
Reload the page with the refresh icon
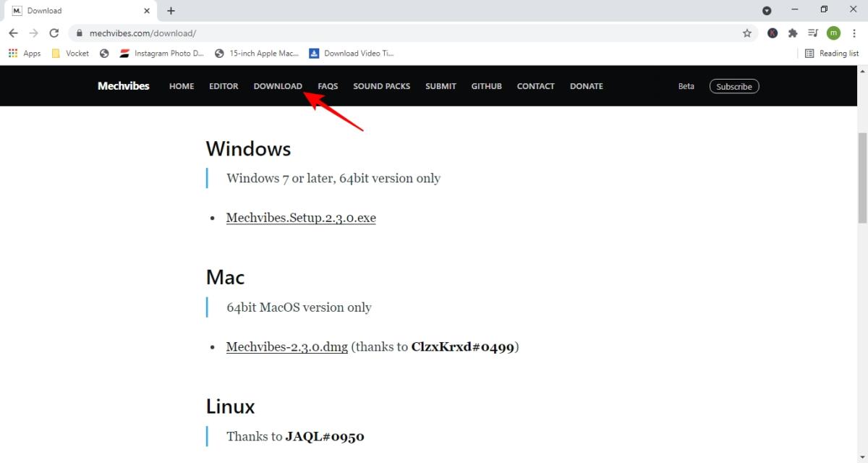[54, 33]
